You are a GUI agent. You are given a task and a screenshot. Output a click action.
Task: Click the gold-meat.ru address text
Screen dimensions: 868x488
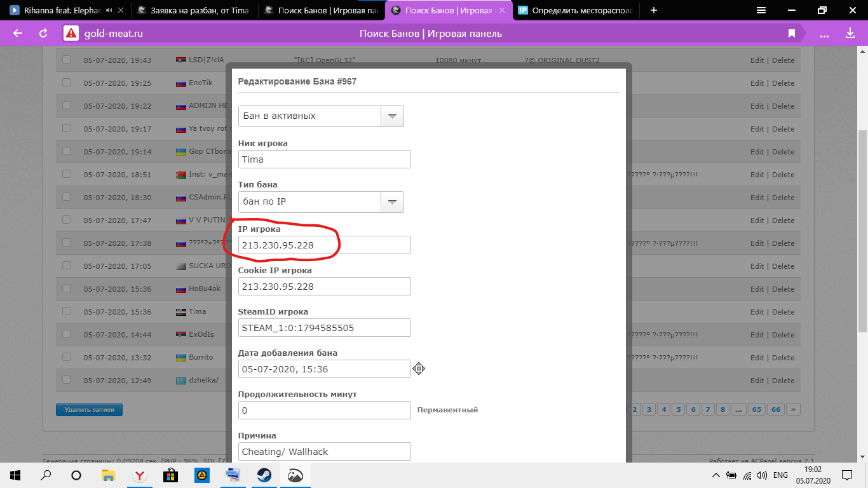click(113, 33)
